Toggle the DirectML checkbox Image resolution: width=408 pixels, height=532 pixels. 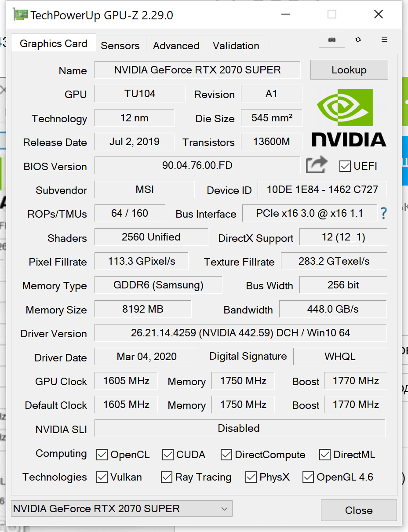[325, 455]
